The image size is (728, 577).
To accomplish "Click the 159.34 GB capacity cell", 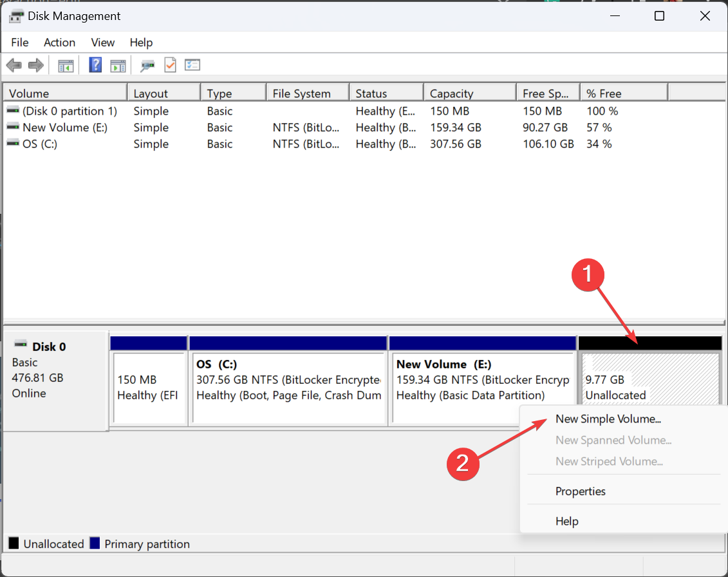I will coord(456,128).
